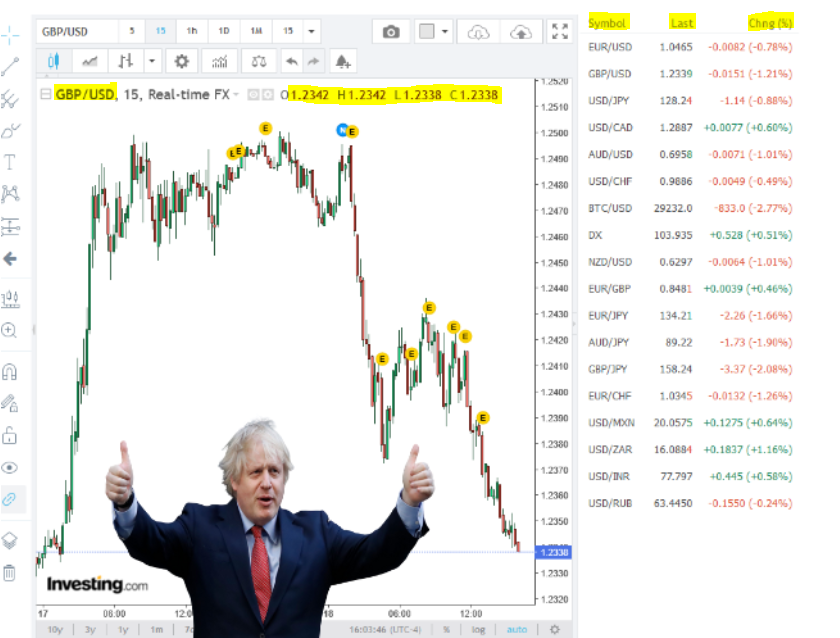Set the chart range to 3y
This screenshot has height=638, width=840.
coord(90,629)
